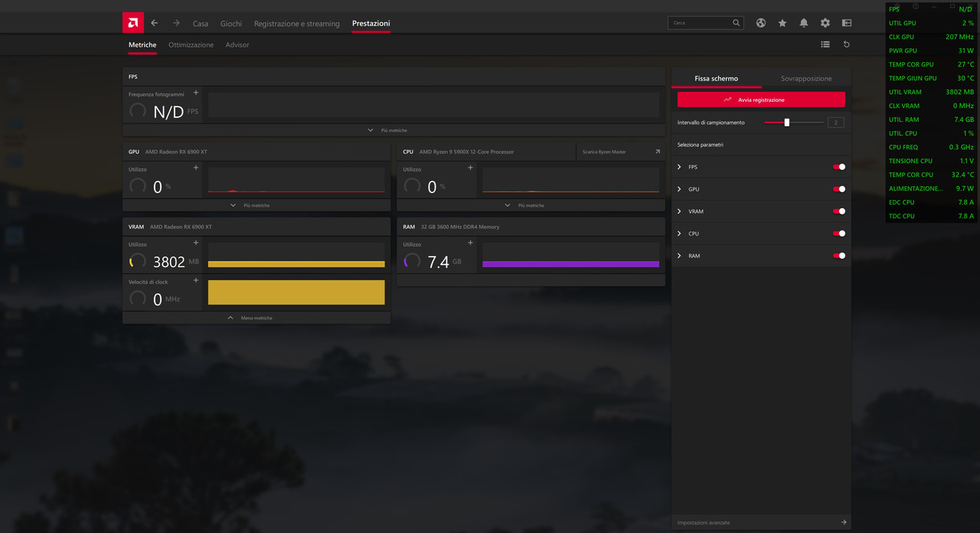Open notifications bell icon
This screenshot has width=980, height=533.
click(804, 23)
